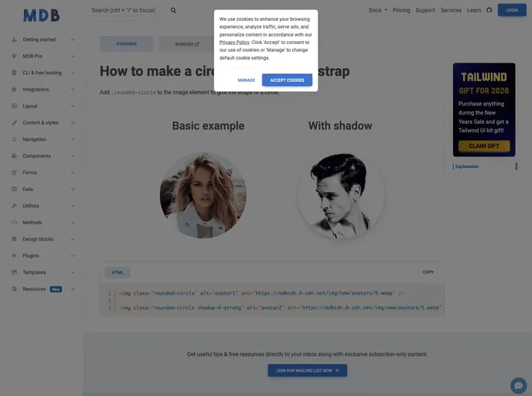Open the Services menu item

[x=451, y=10]
